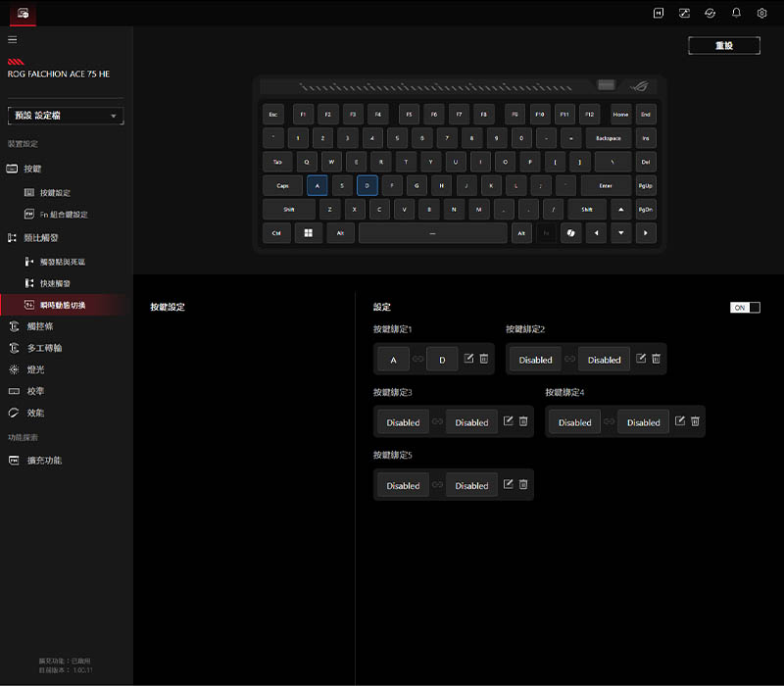This screenshot has width=784, height=686.
Task: Open the 預設 設定檔 profile dropdown
Action: (x=65, y=116)
